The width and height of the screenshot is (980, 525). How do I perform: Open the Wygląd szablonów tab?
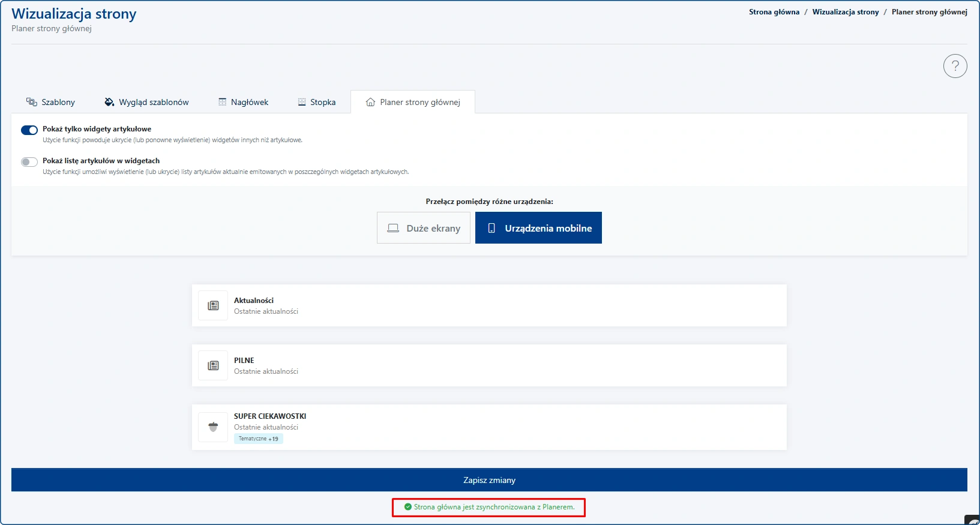tap(147, 102)
